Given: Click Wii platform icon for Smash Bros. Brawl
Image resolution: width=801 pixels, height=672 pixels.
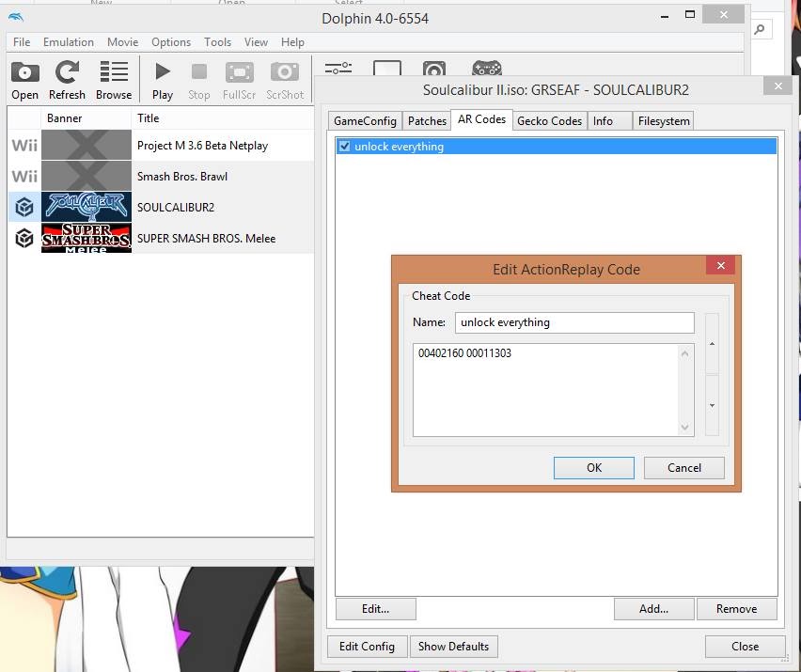Looking at the screenshot, I should 24,176.
